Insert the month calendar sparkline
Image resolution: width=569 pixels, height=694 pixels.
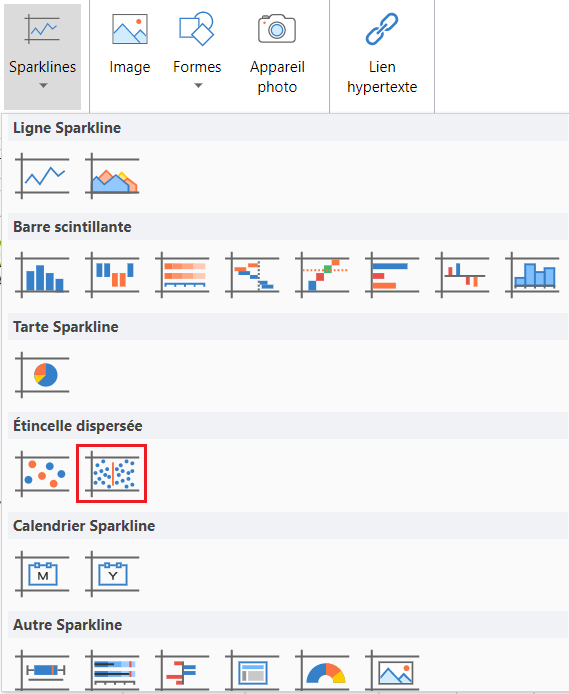pos(42,574)
